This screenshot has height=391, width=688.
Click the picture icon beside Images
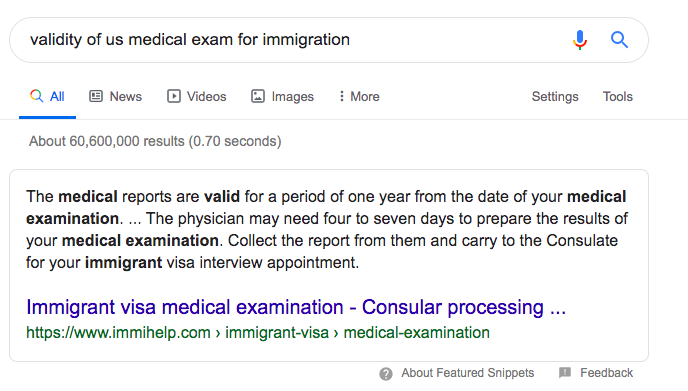click(x=258, y=96)
